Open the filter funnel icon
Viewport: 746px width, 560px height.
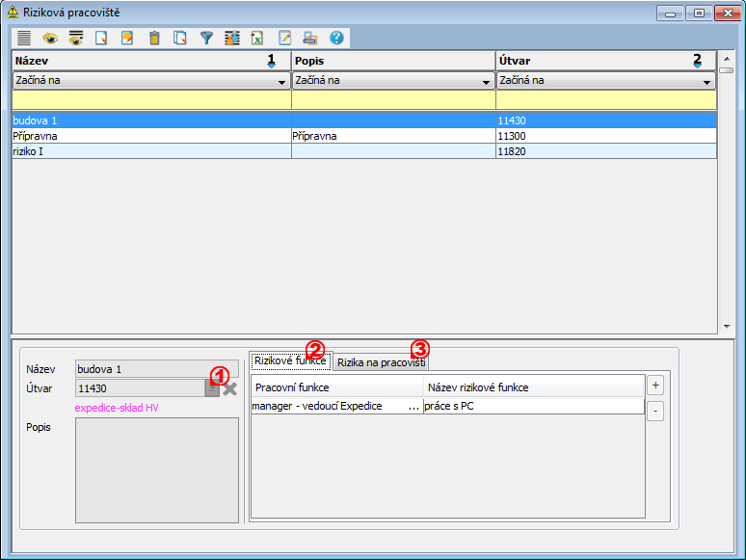[206, 39]
